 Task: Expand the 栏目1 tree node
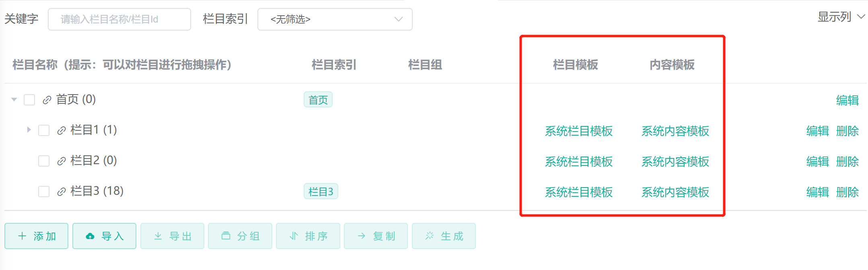tap(29, 130)
